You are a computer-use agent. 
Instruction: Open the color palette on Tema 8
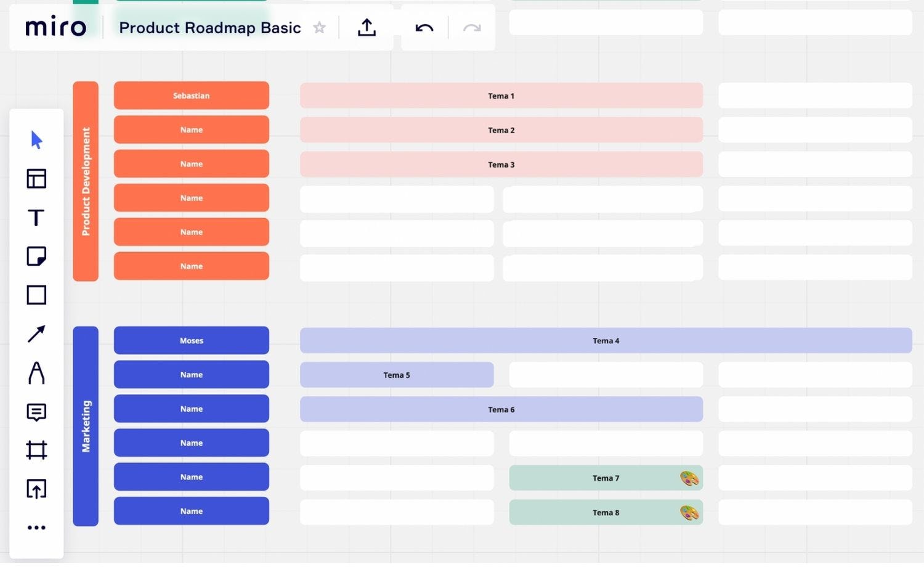point(688,512)
